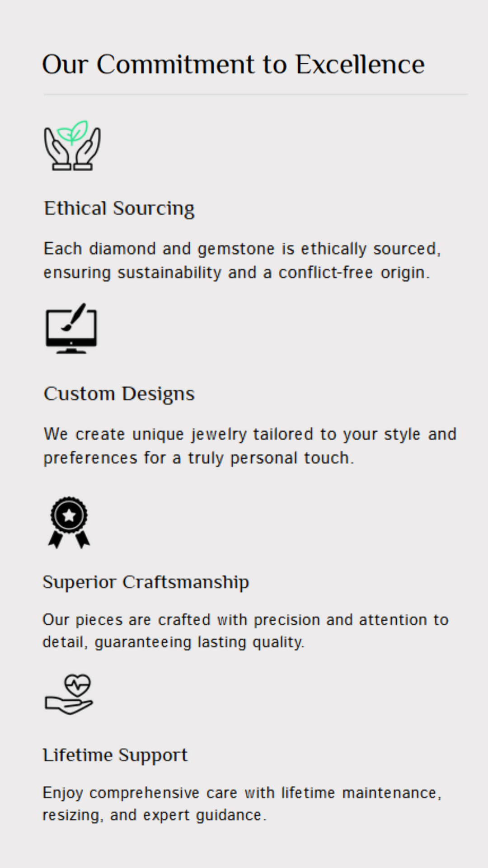Click the ethically sourced diamond description text
Viewport: 488px width, 868px height.
click(x=242, y=261)
